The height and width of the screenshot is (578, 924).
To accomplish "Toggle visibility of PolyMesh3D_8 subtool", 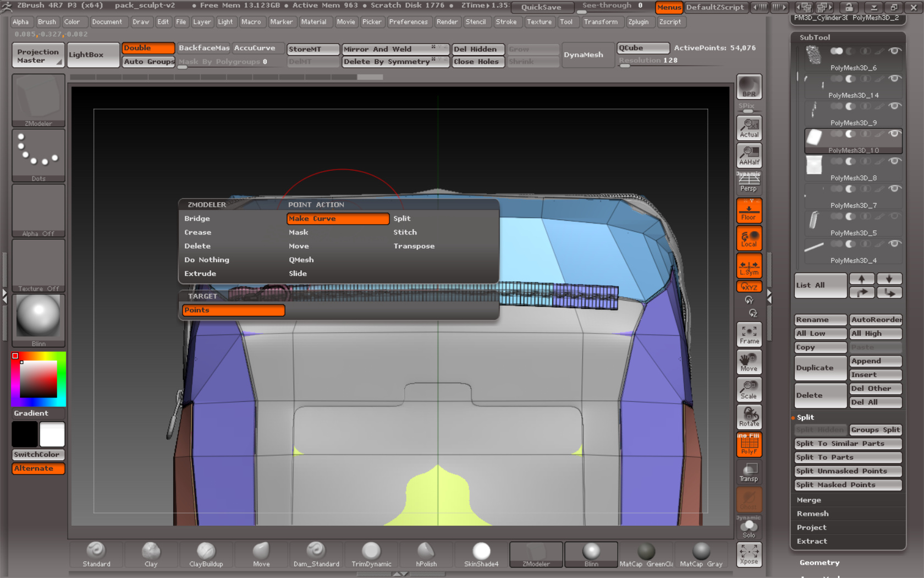I will click(895, 161).
